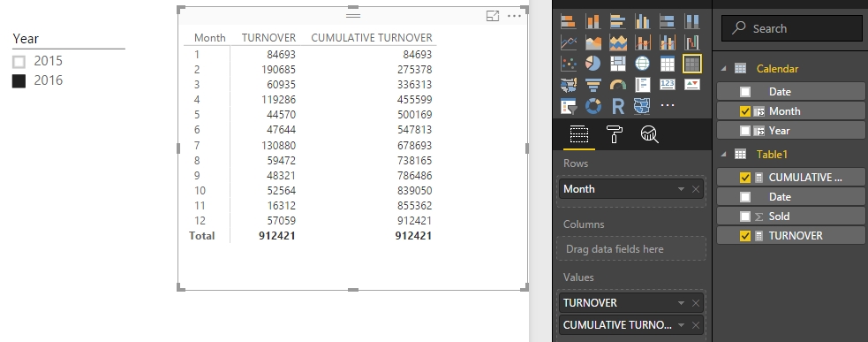
Task: Open matrix visual more options menu
Action: click(514, 16)
